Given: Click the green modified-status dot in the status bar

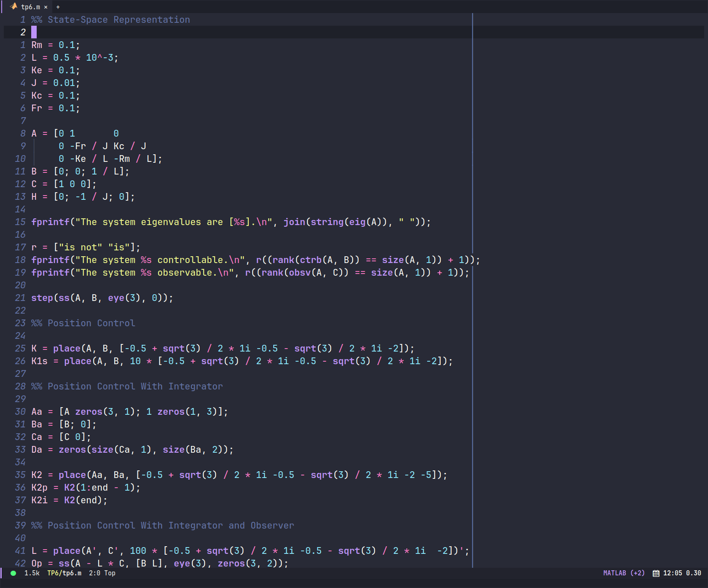Looking at the screenshot, I should [x=13, y=573].
